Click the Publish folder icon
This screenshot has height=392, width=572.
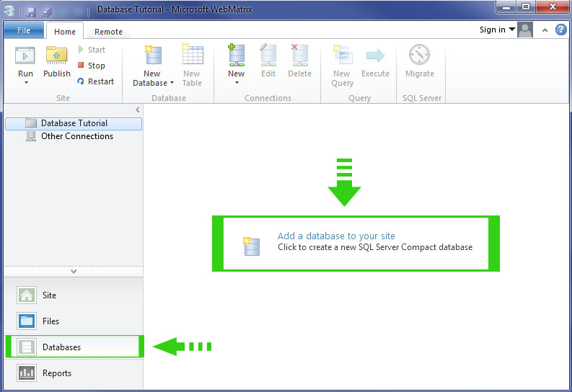(56, 55)
